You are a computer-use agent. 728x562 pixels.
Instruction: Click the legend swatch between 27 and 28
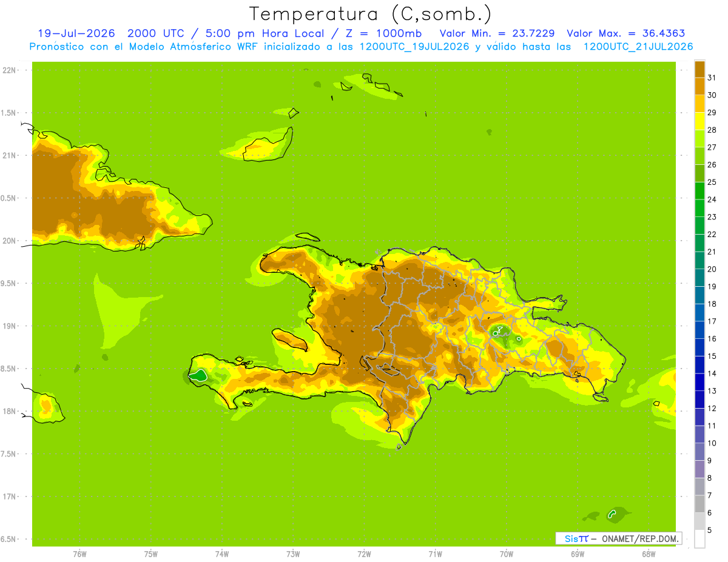click(x=699, y=138)
